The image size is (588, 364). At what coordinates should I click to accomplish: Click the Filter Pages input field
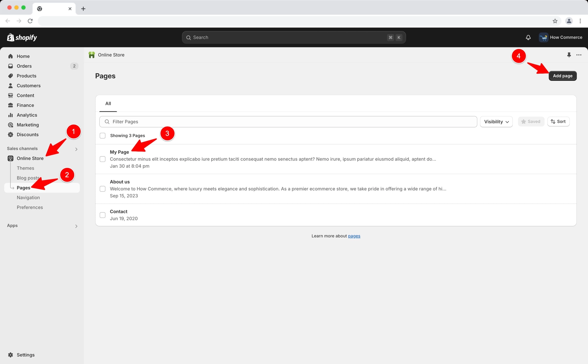pos(288,122)
